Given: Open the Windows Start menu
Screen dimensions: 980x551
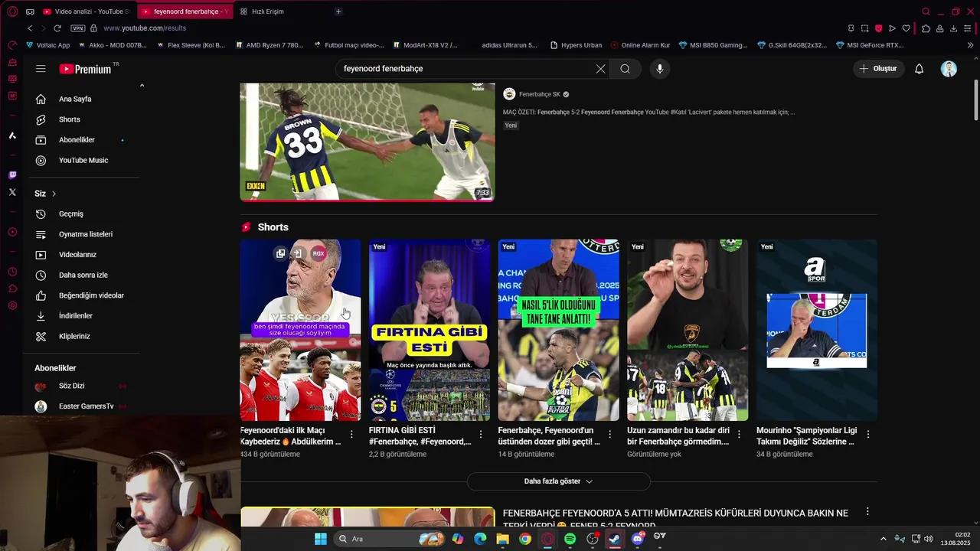Looking at the screenshot, I should [320, 539].
